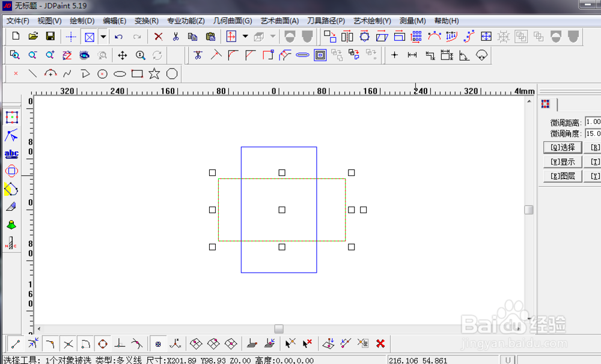This screenshot has width=601, height=364.
Task: Select the circle drawing tool
Action: tap(102, 74)
